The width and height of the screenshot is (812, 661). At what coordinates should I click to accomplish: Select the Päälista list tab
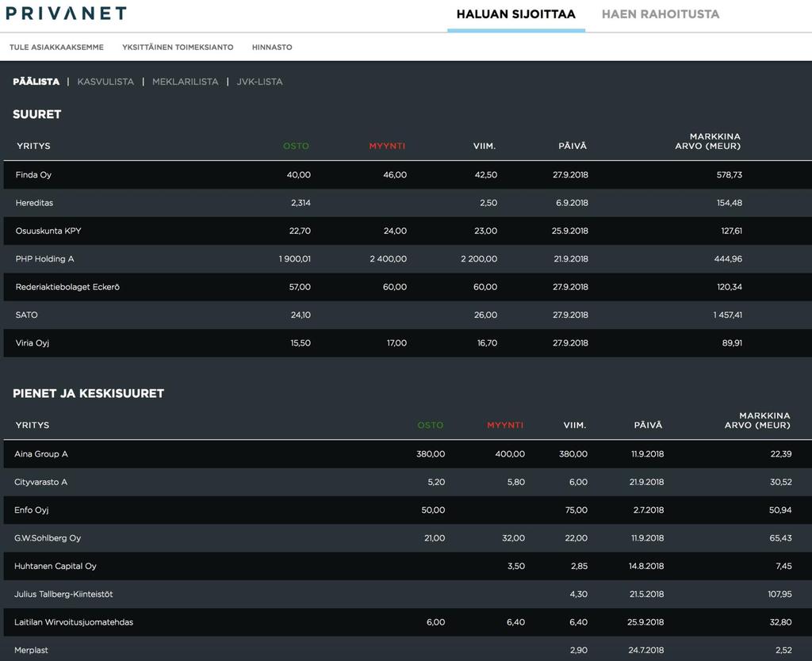(x=36, y=82)
